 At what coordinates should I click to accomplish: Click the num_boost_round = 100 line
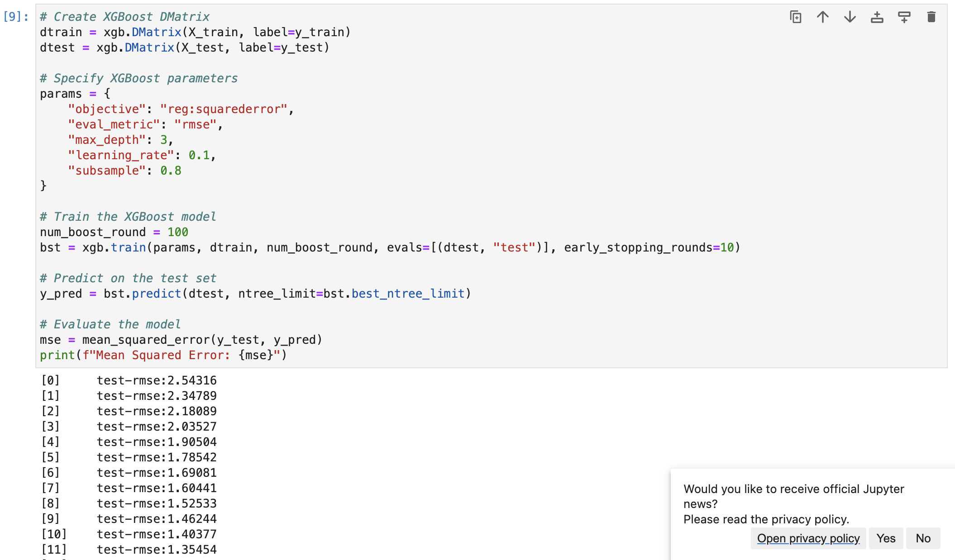click(114, 232)
